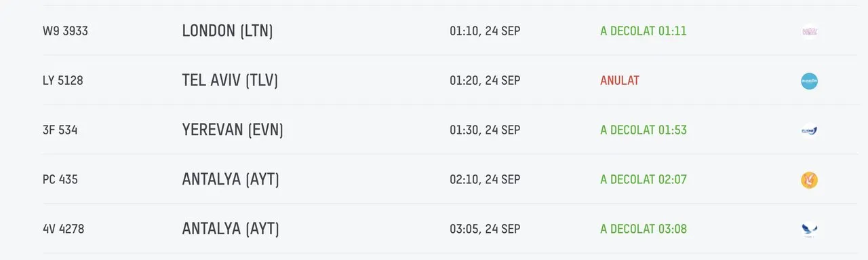Open the LONDON (LTN) destination
Image resolution: width=868 pixels, height=260 pixels.
[227, 31]
